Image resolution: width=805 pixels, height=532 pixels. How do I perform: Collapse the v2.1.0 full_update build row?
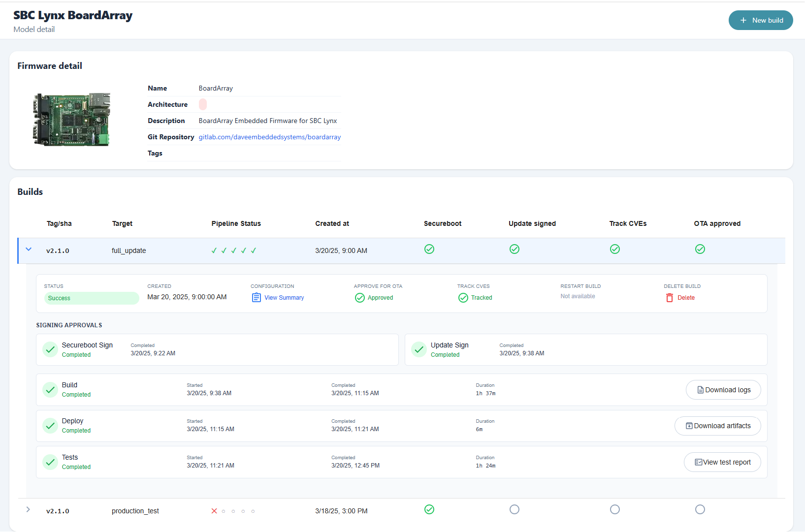29,250
